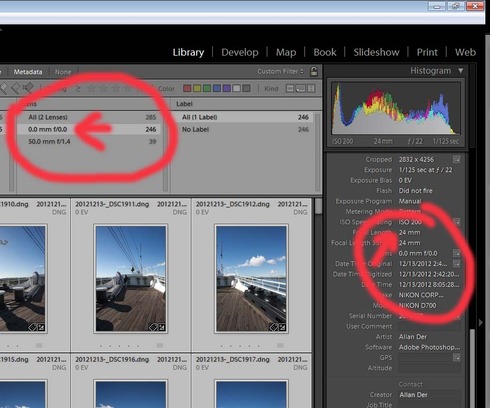490x408 pixels.
Task: Click color label box under DSC1911
Action: coord(160,345)
